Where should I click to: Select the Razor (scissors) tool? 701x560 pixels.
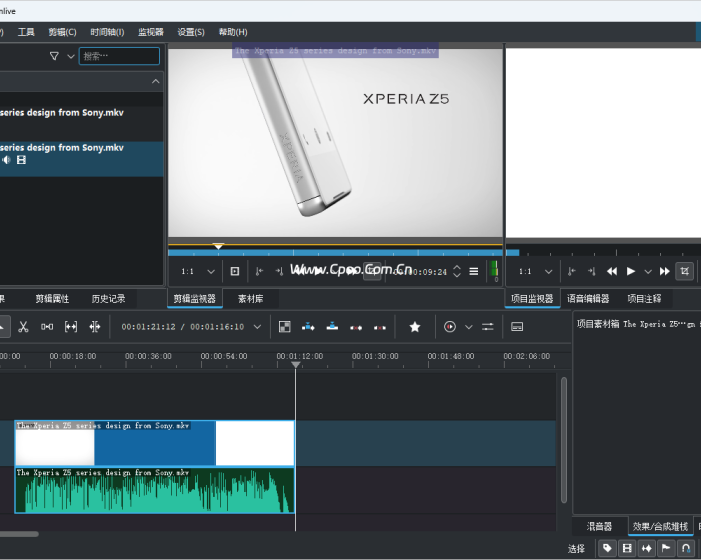[x=23, y=327]
